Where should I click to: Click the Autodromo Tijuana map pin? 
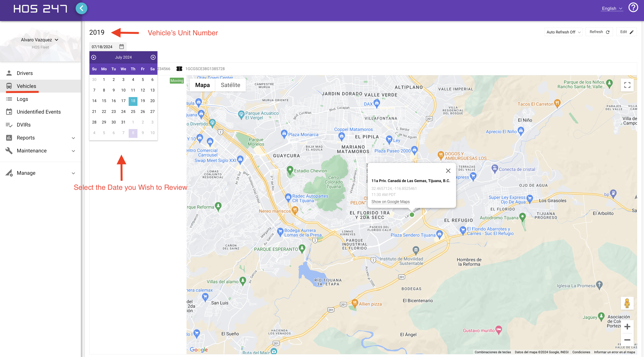pos(522,217)
